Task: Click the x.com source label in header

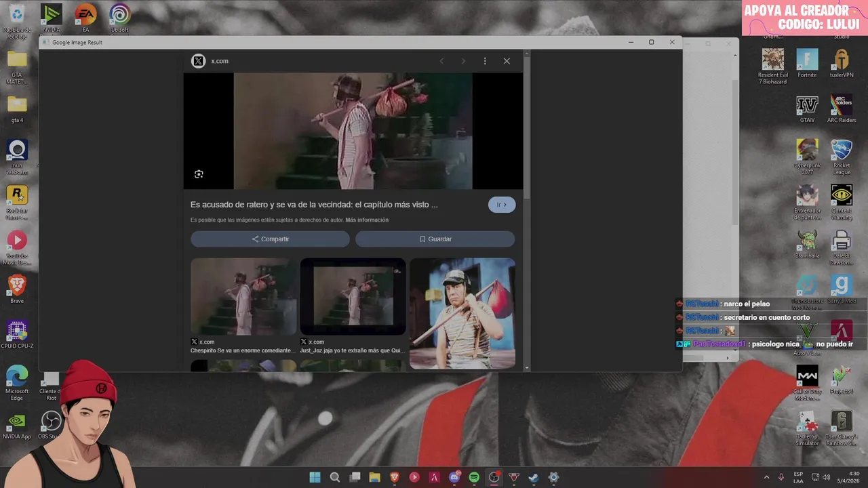Action: 220,61
